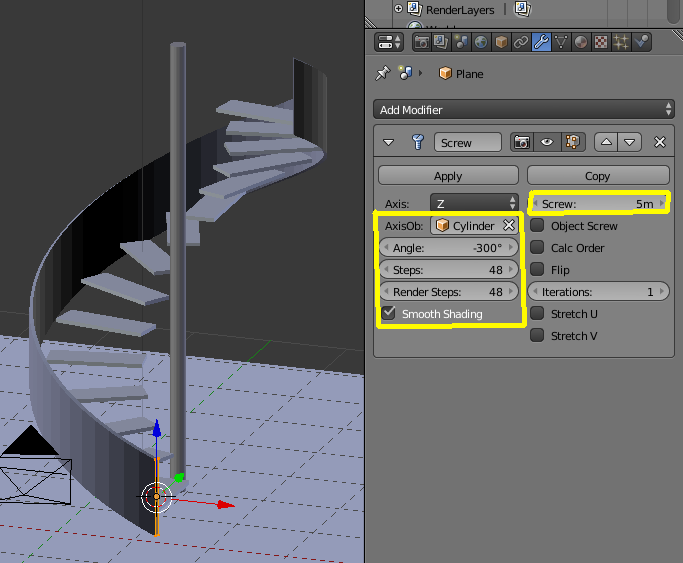Open the Render properties tab
This screenshot has width=683, height=563.
[x=421, y=42]
